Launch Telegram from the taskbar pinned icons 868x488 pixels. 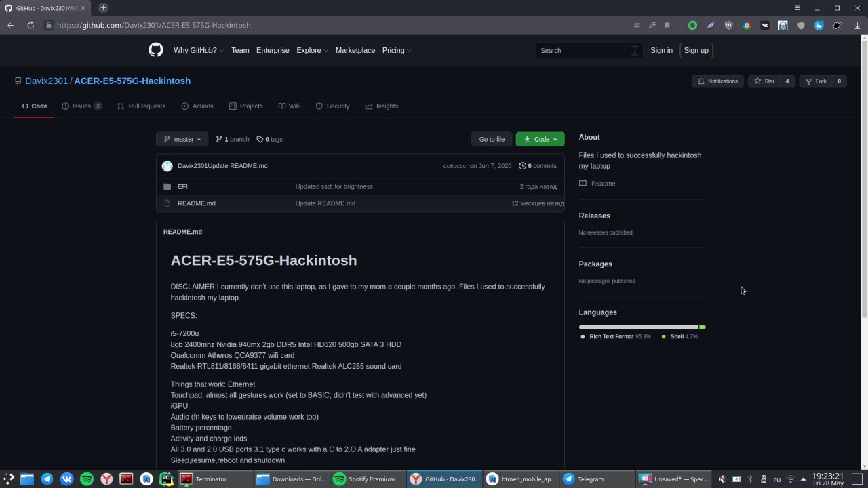coord(47,479)
